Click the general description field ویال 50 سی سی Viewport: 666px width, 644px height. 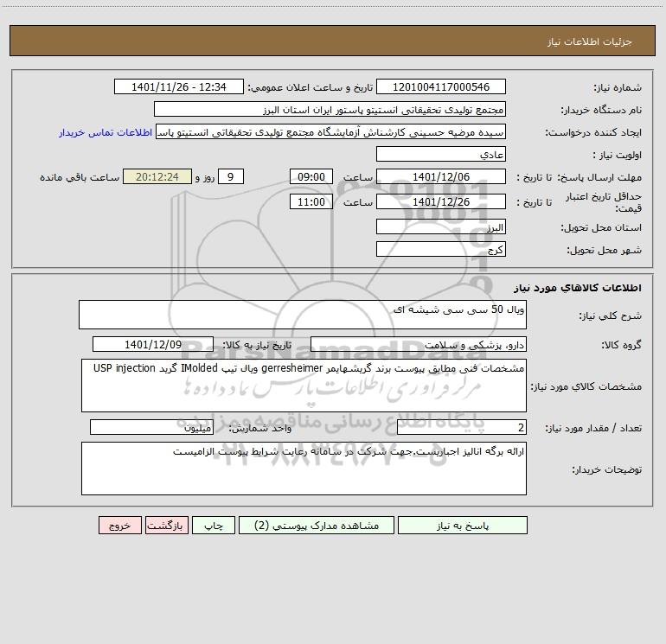303,315
